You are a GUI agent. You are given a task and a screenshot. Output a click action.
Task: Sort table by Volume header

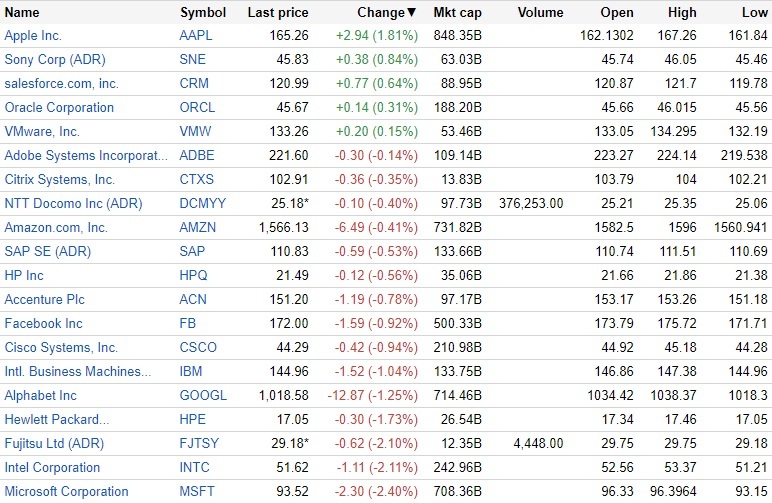tap(541, 13)
